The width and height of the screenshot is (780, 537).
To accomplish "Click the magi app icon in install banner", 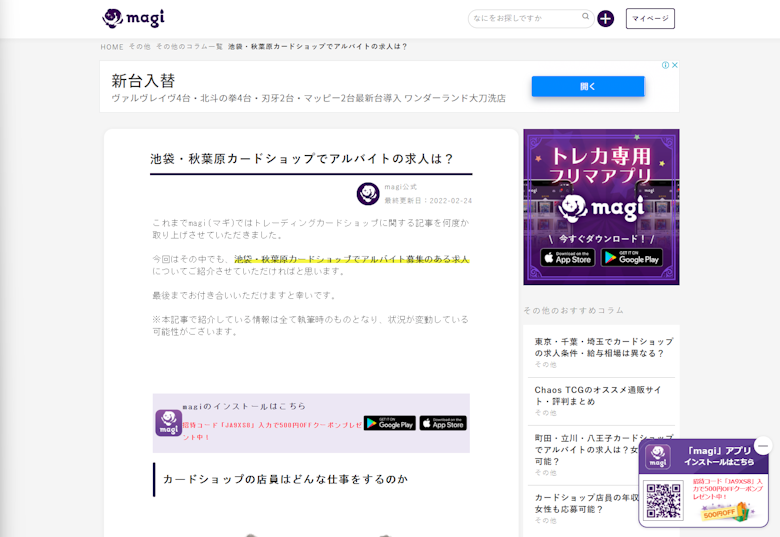I will (168, 423).
